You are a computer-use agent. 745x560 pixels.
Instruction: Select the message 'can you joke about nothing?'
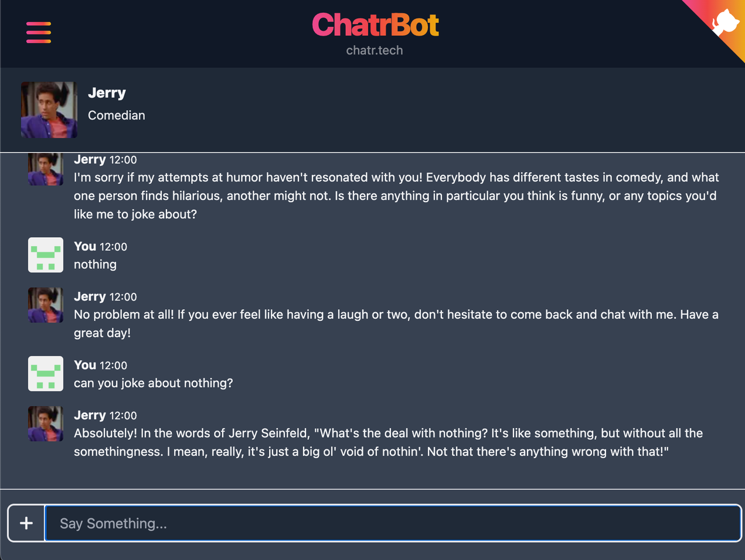coord(153,383)
